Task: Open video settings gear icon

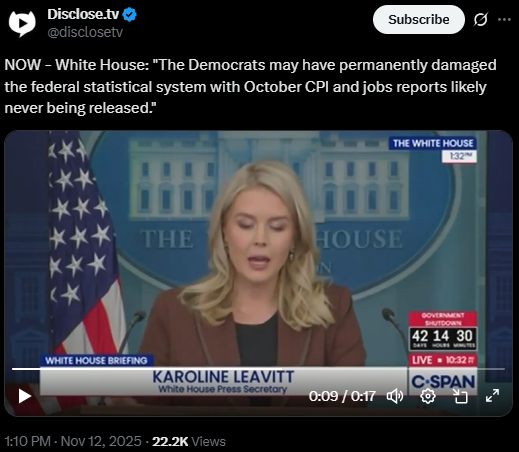Action: (x=428, y=396)
